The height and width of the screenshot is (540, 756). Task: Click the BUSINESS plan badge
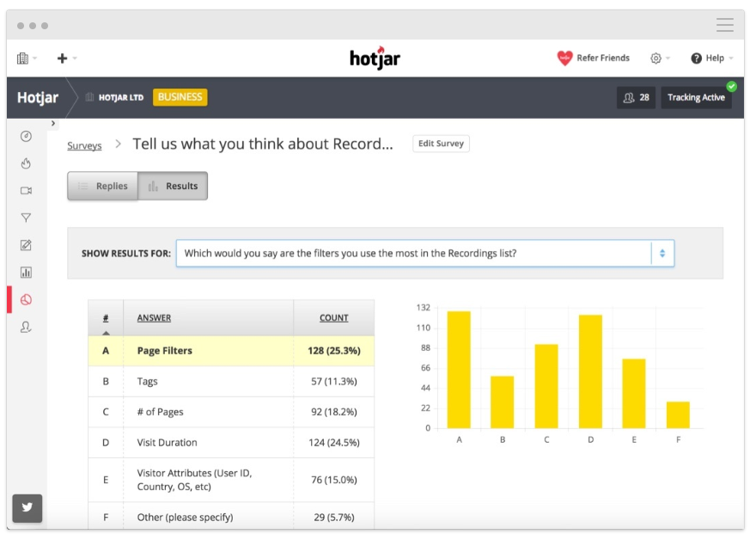(180, 97)
